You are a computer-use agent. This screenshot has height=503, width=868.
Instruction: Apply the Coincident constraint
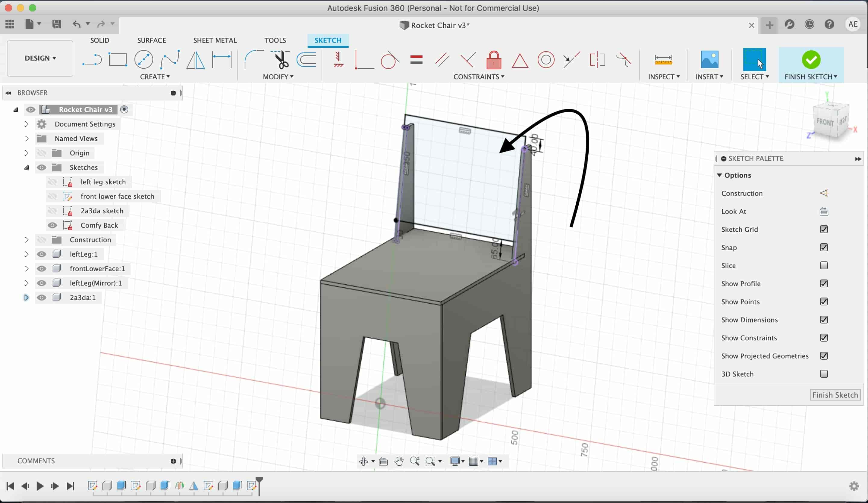pyautogui.click(x=364, y=60)
